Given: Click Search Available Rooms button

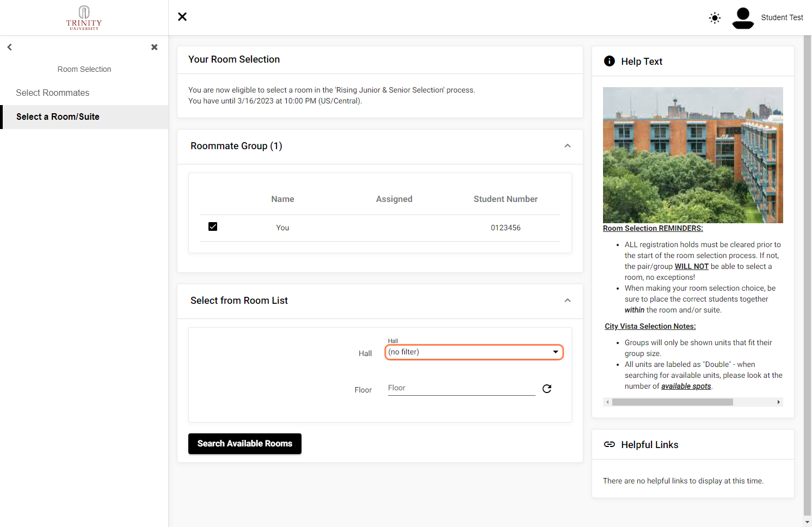Looking at the screenshot, I should coord(245,444).
